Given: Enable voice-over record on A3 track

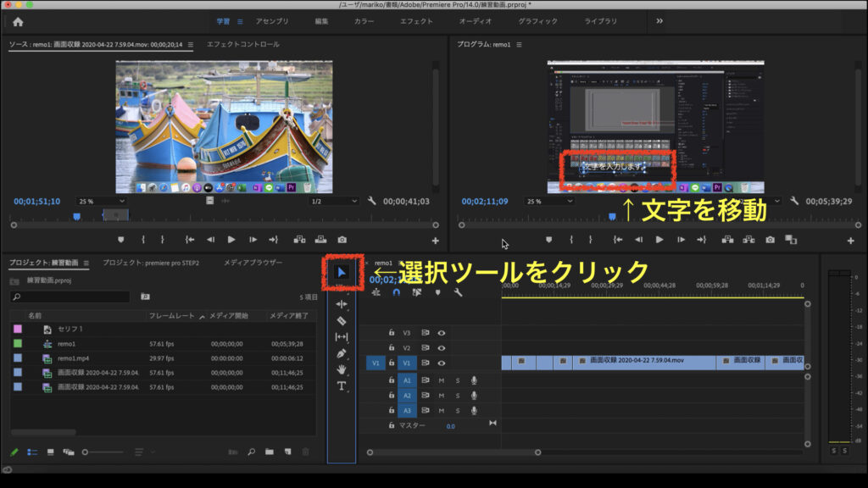Looking at the screenshot, I should pyautogui.click(x=474, y=411).
